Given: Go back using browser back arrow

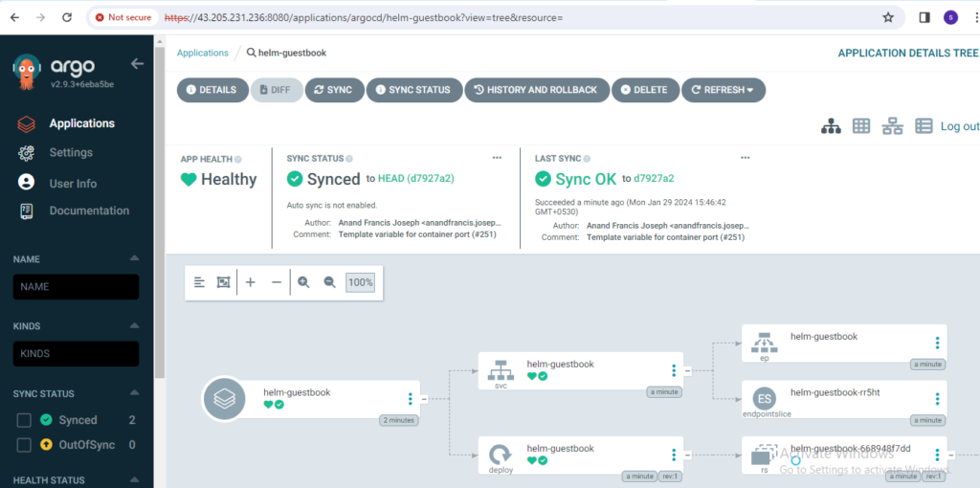Looking at the screenshot, I should click(14, 17).
